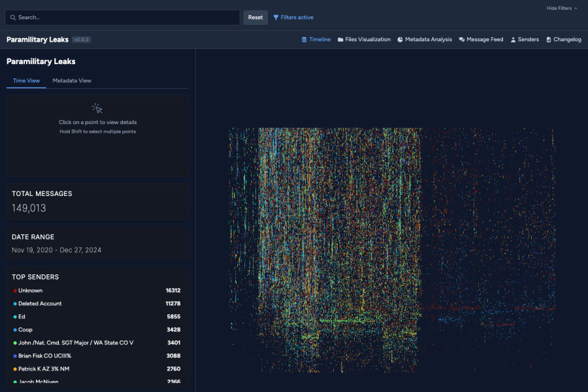588x392 pixels.
Task: Click the red swatch next to Unknown
Action: (15, 291)
